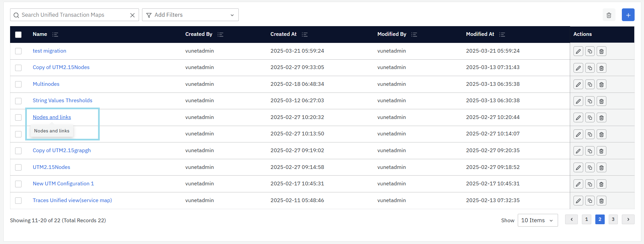Image resolution: width=644 pixels, height=244 pixels.
Task: Switch to page 1 of results
Action: [586, 219]
